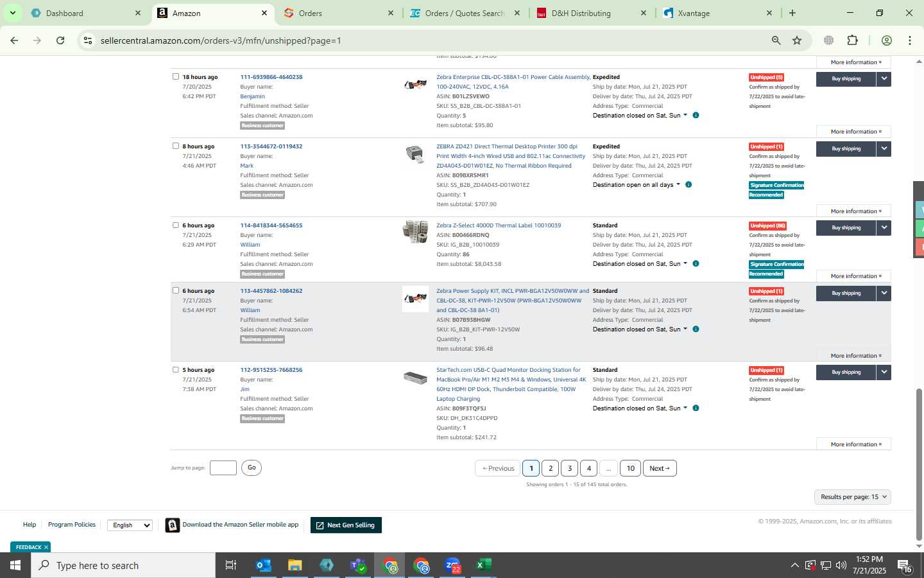Open Task View on the taskbar
The image size is (924, 578).
pyautogui.click(x=231, y=565)
